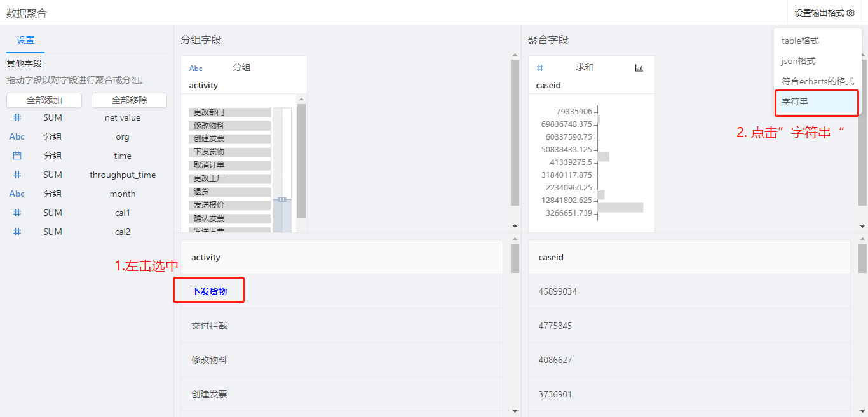This screenshot has width=868, height=417.
Task: Click the bar chart icon in caseid card
Action: (639, 68)
